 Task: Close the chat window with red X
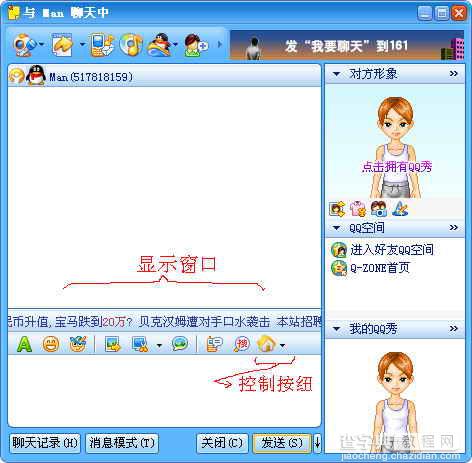coord(459,13)
